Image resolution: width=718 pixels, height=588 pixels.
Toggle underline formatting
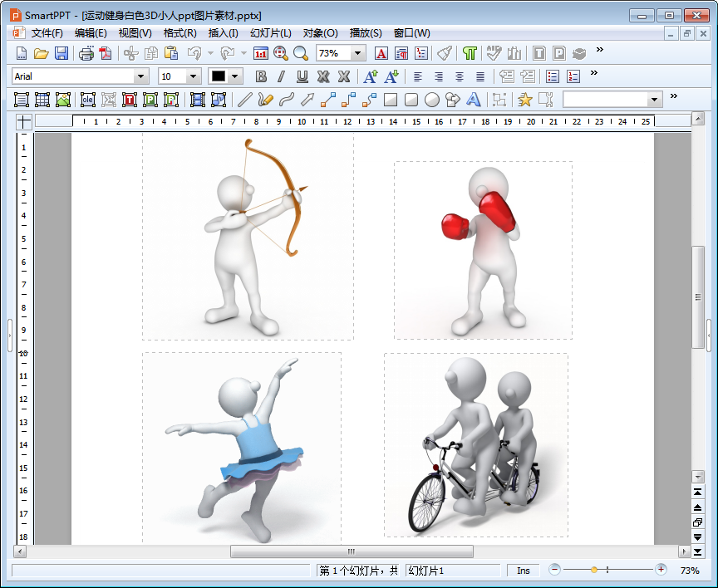pyautogui.click(x=302, y=76)
